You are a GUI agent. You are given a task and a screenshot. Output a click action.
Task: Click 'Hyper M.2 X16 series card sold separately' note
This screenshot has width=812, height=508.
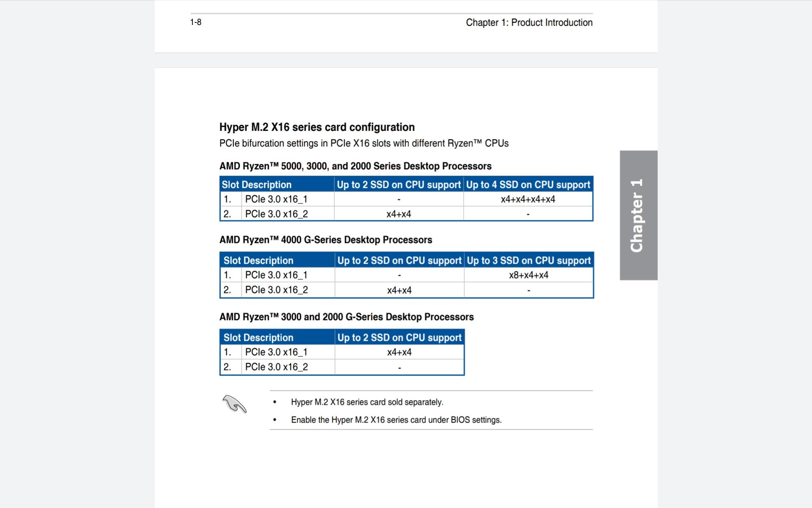367,402
